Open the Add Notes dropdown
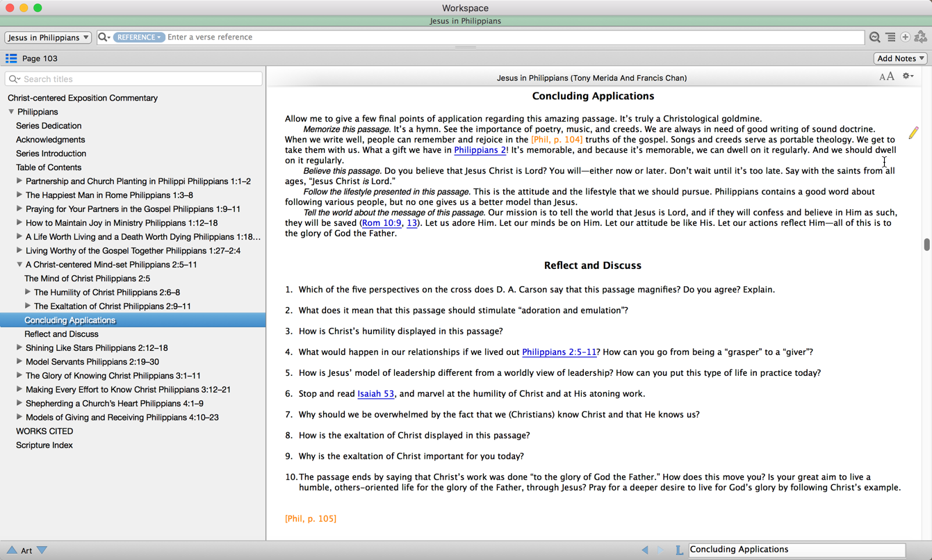Screen dimensions: 932x560 pyautogui.click(x=900, y=58)
